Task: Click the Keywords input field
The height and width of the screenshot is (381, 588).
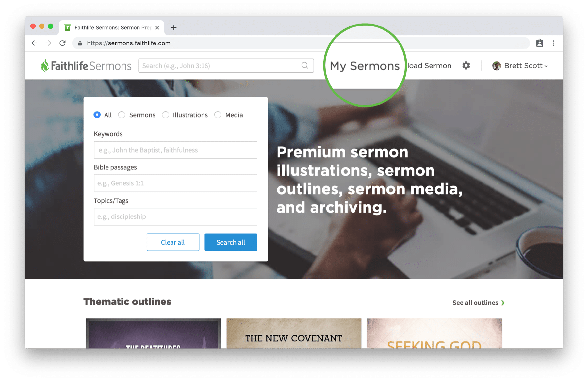Action: coord(175,150)
